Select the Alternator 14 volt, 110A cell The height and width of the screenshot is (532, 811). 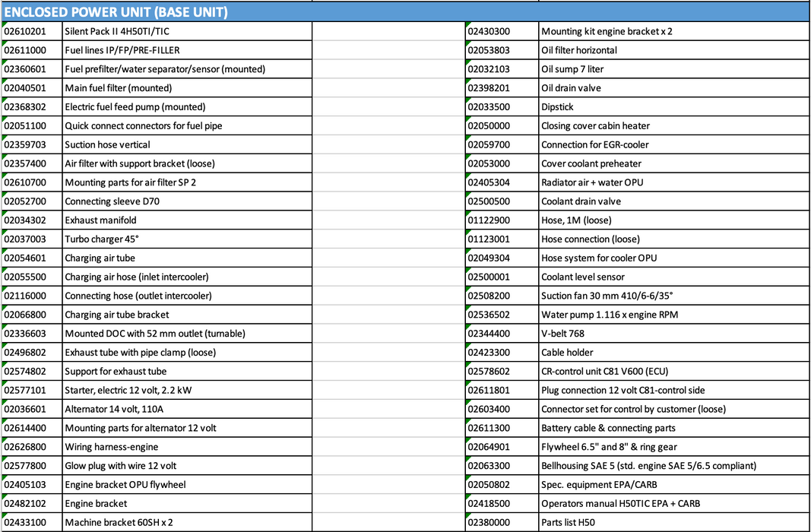coord(186,409)
